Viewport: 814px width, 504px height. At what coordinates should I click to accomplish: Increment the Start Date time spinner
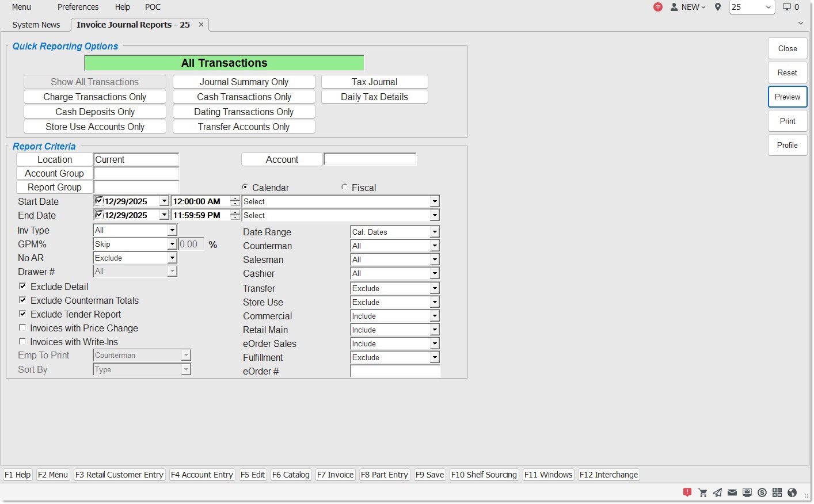235,198
